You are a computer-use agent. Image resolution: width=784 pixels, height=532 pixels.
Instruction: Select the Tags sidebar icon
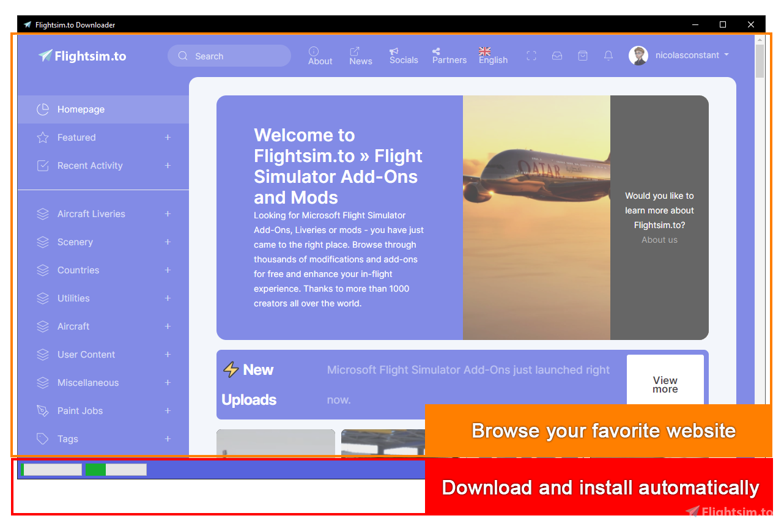(x=42, y=439)
